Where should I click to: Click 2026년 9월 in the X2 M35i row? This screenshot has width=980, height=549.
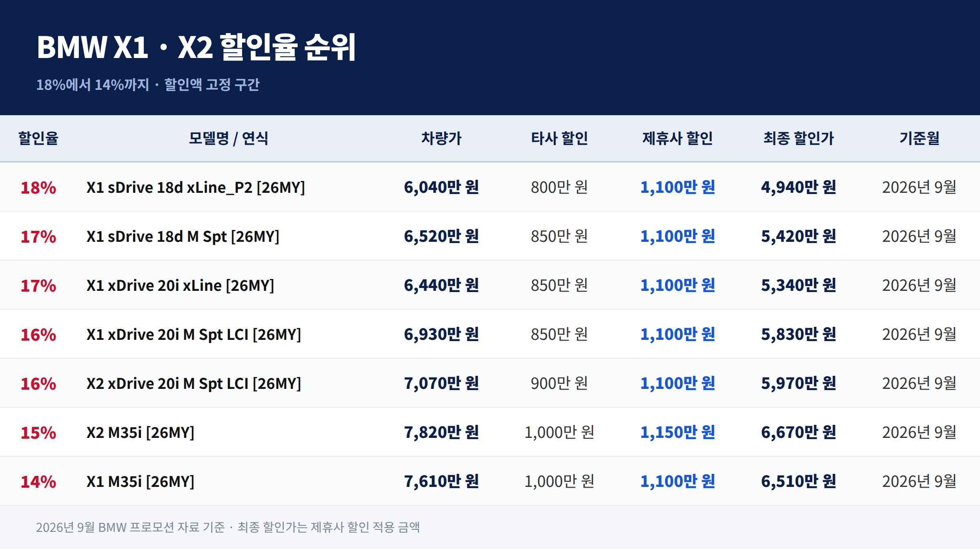point(920,432)
